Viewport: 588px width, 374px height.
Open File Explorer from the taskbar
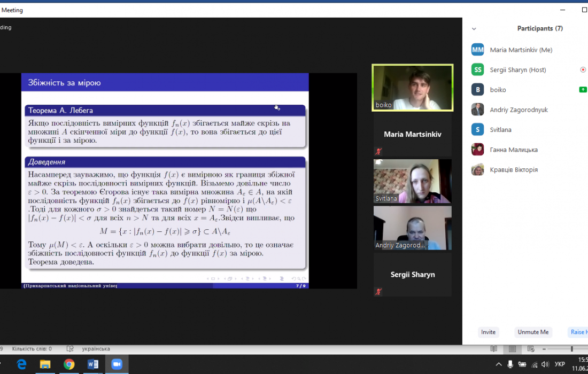(x=45, y=364)
